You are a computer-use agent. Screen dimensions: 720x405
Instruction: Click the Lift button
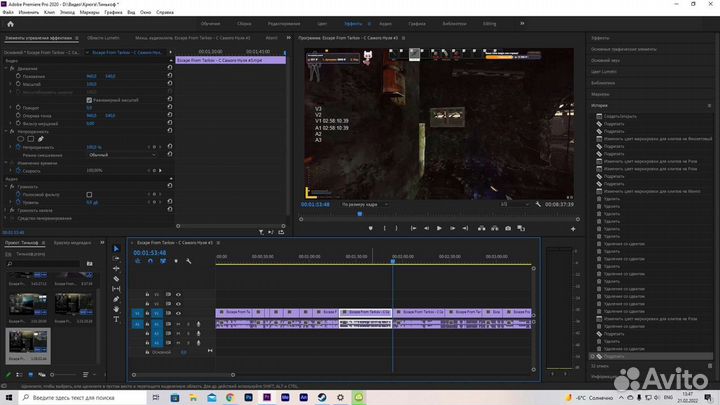481,228
